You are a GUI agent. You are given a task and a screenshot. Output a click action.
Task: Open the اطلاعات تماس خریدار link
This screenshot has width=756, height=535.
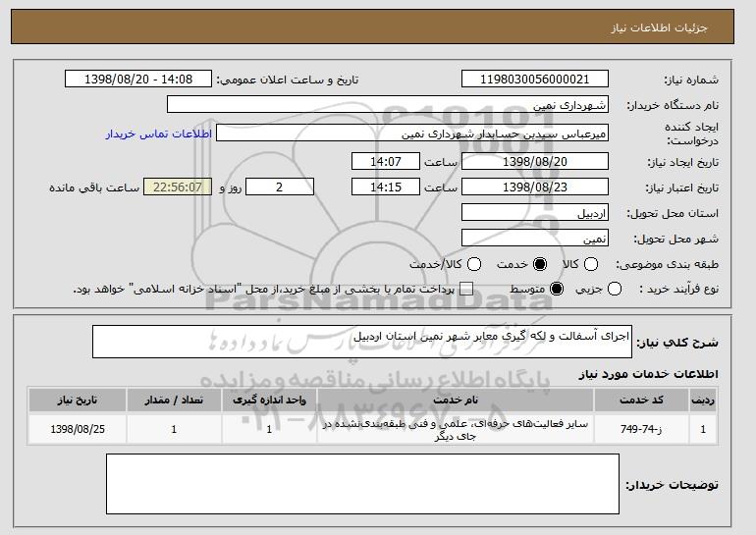tap(159, 134)
